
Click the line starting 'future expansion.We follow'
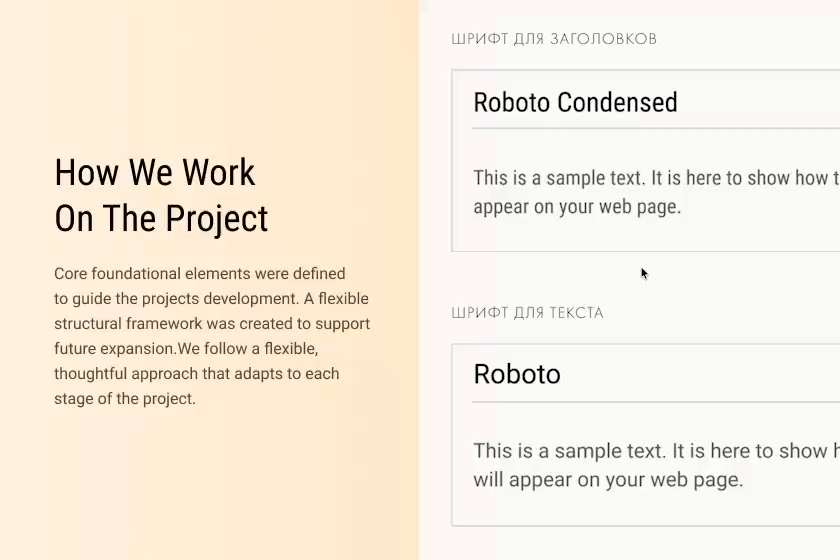(x=186, y=349)
